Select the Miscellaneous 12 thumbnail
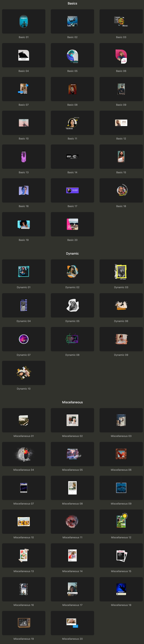The width and height of the screenshot is (144, 644). pyautogui.click(x=121, y=522)
